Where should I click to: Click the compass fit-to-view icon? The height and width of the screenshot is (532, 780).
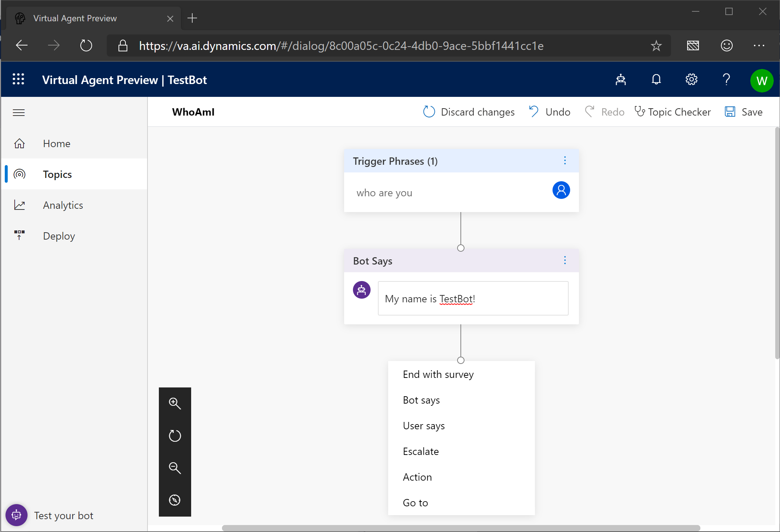pos(175,500)
